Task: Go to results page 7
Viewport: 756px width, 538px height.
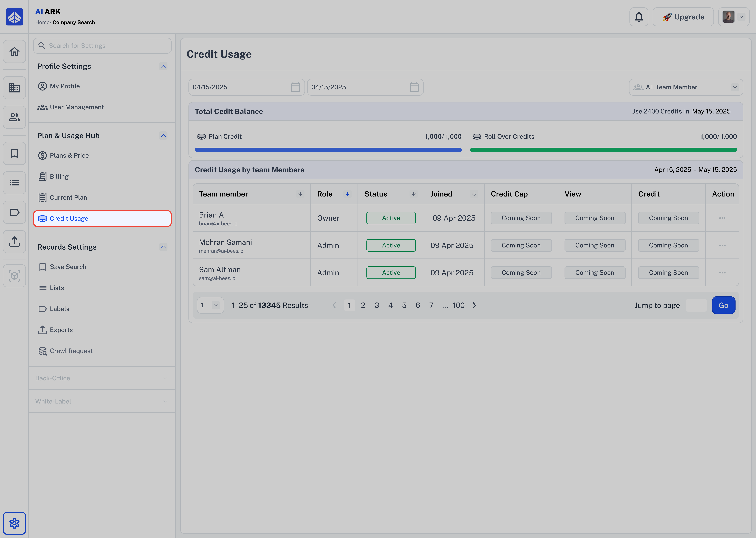Action: (431, 305)
